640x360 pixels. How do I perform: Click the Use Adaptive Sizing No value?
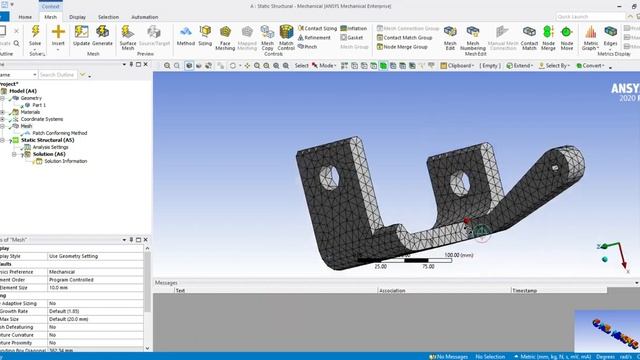95,303
